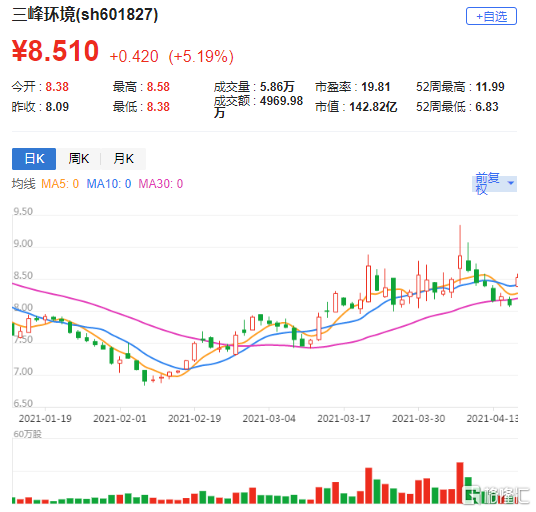
Task: Click the 最低 value 8.38
Action: 158,107
